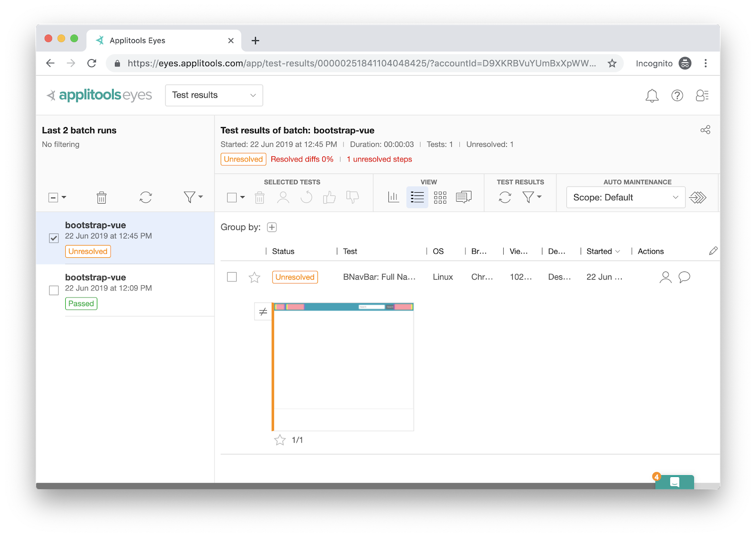
Task: Open the BNavBar step screenshot thumbnail
Action: (343, 367)
